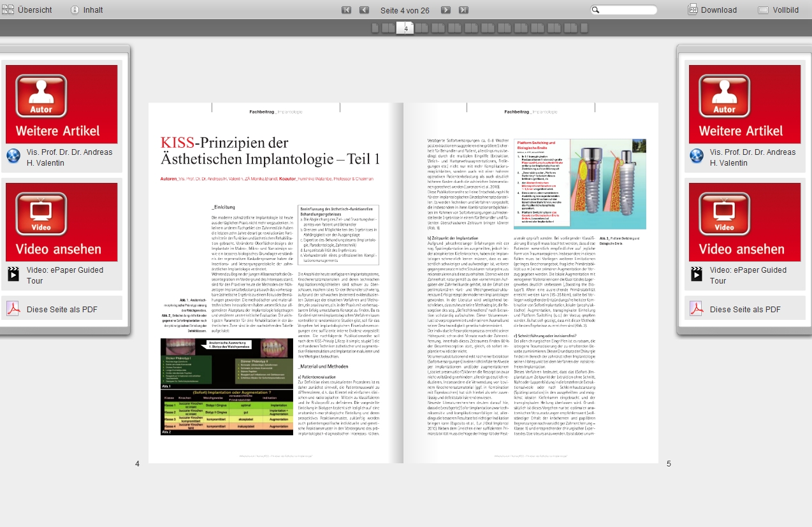Click the 'Seite 4 von 26' page indicator
The width and height of the screenshot is (812, 527).
[405, 10]
